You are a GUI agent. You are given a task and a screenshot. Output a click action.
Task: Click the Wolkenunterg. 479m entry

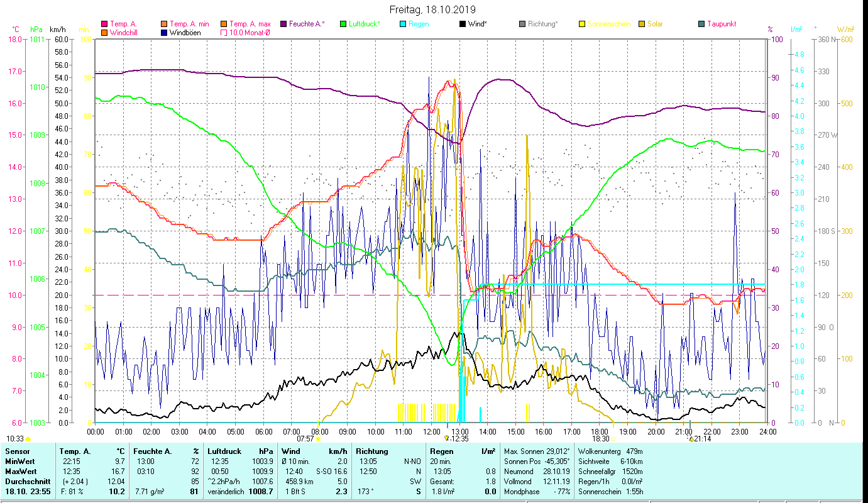pyautogui.click(x=610, y=451)
